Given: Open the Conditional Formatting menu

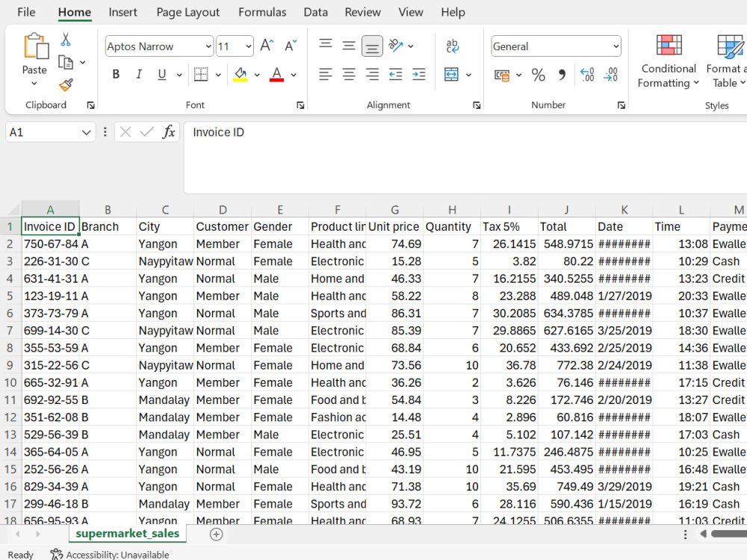Looking at the screenshot, I should click(x=669, y=61).
